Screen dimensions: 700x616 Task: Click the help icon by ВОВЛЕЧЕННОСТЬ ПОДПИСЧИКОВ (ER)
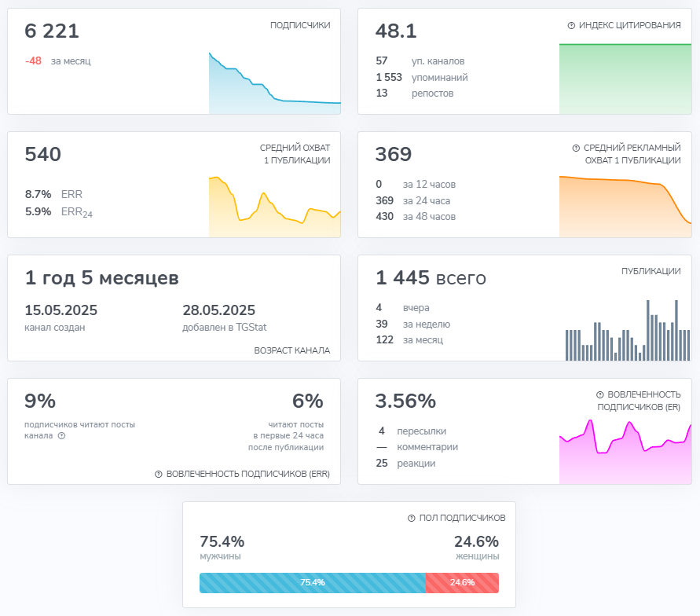coord(600,394)
